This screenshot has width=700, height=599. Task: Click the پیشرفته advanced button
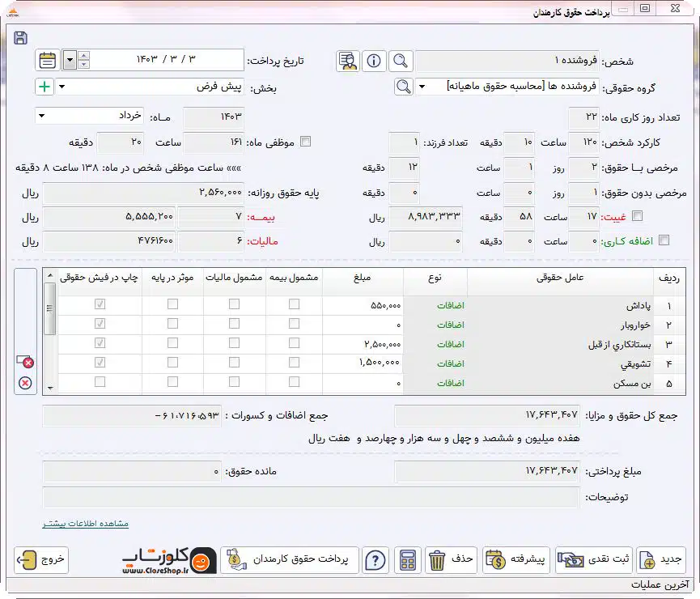(x=516, y=559)
